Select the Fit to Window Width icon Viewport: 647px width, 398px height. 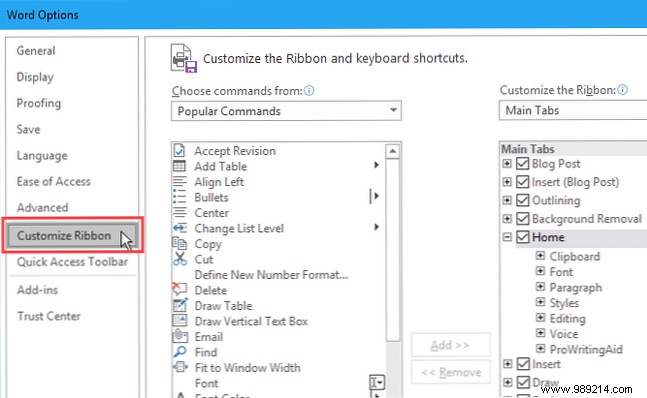[x=180, y=367]
